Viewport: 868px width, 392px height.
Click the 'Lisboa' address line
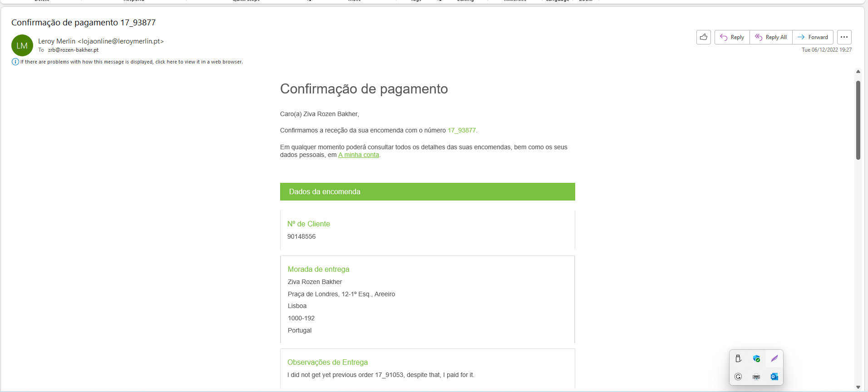coord(297,306)
